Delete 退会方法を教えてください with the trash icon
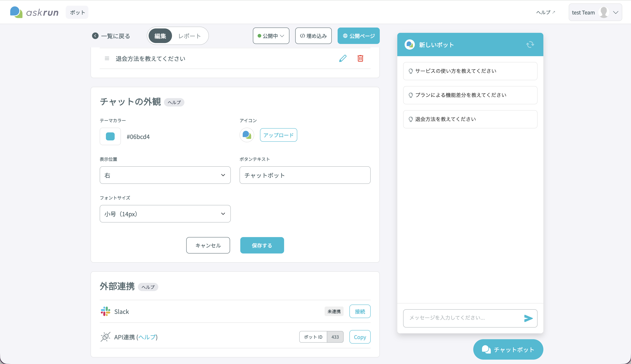631x364 pixels. [x=360, y=58]
